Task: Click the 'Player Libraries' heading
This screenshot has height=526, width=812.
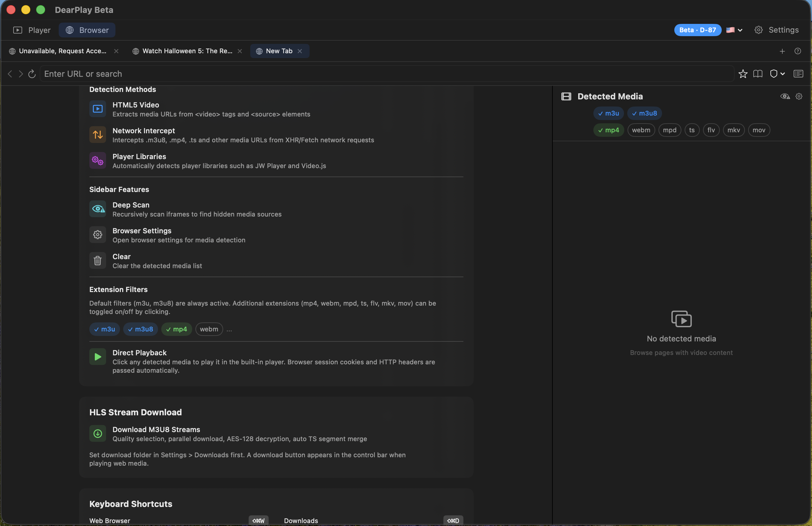Action: 139,156
